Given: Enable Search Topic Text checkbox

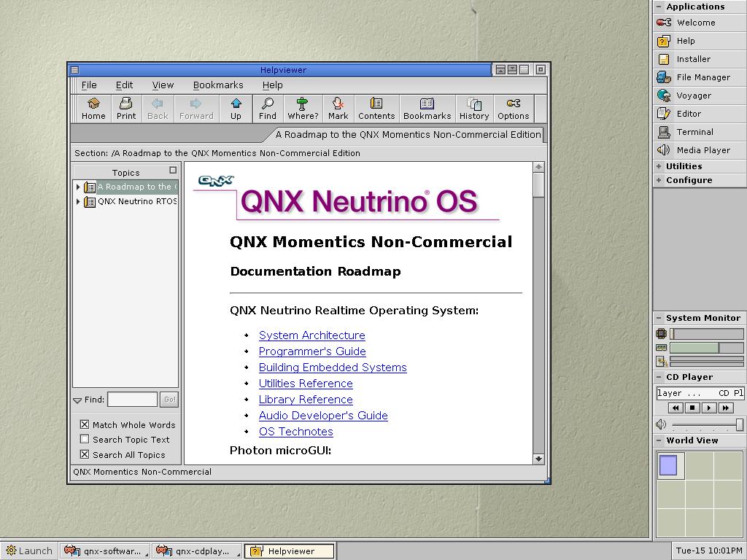Looking at the screenshot, I should coord(85,440).
